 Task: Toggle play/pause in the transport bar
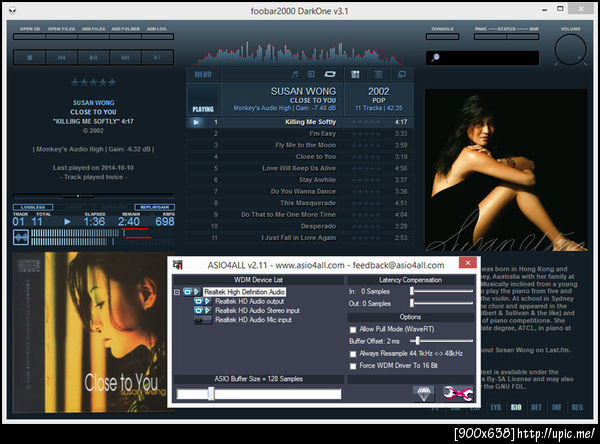(x=93, y=58)
